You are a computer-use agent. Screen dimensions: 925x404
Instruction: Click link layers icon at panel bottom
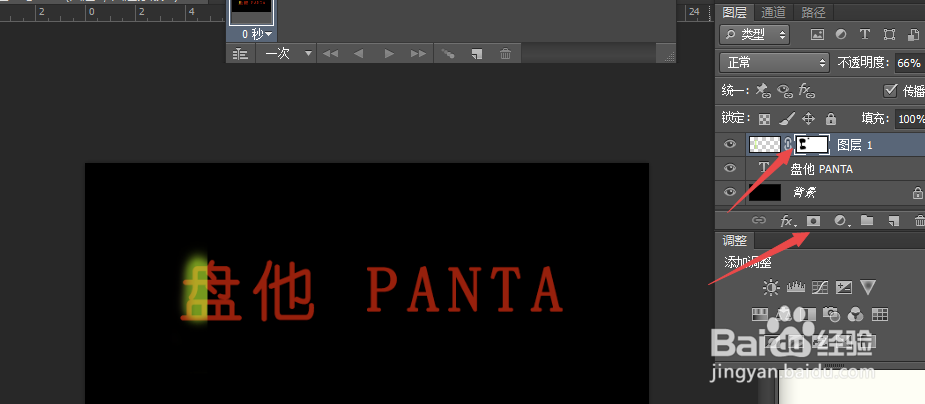point(759,221)
